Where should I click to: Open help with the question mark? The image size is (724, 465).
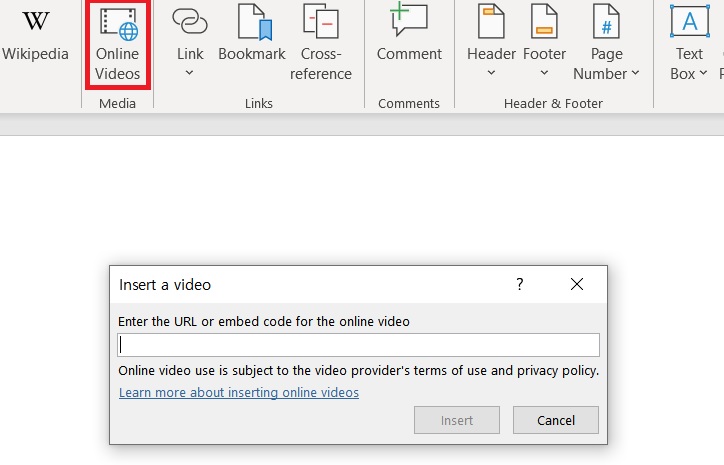pyautogui.click(x=520, y=284)
